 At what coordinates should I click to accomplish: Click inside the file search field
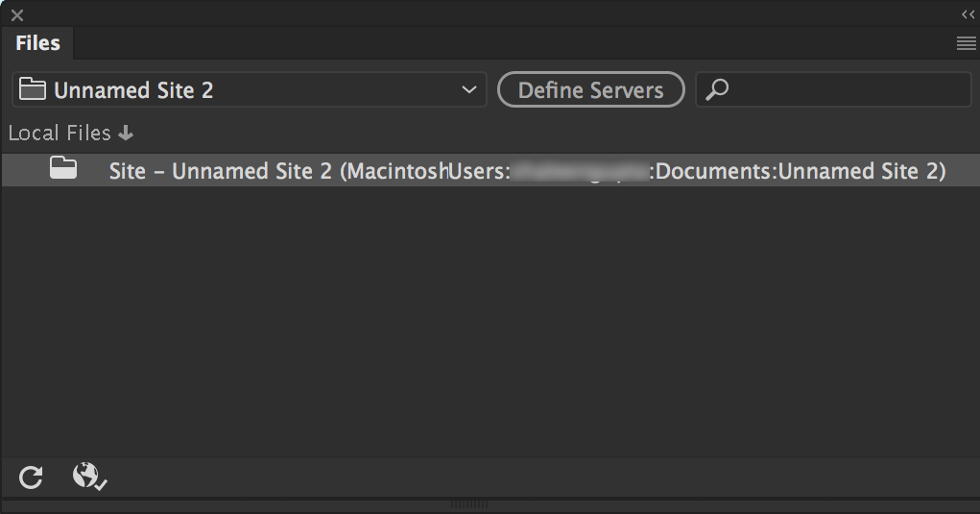point(845,90)
